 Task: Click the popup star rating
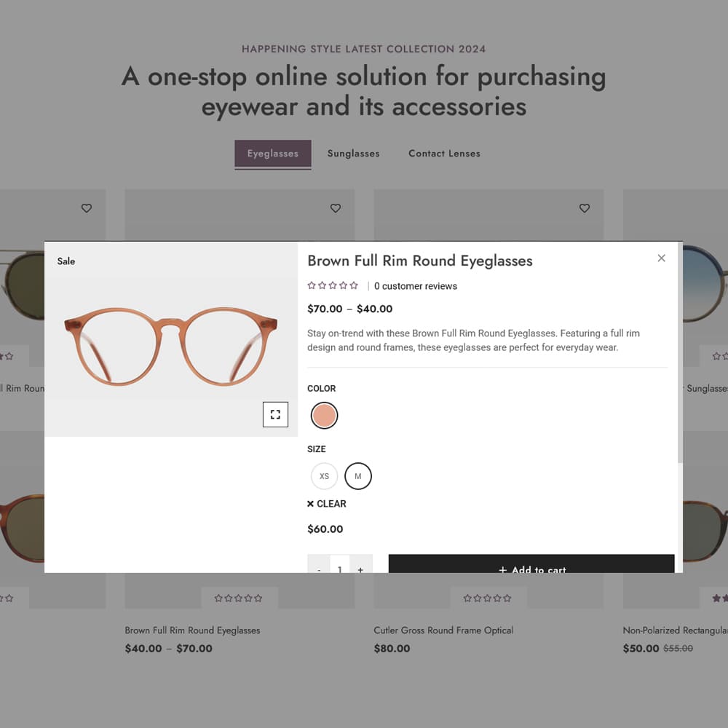(x=333, y=285)
